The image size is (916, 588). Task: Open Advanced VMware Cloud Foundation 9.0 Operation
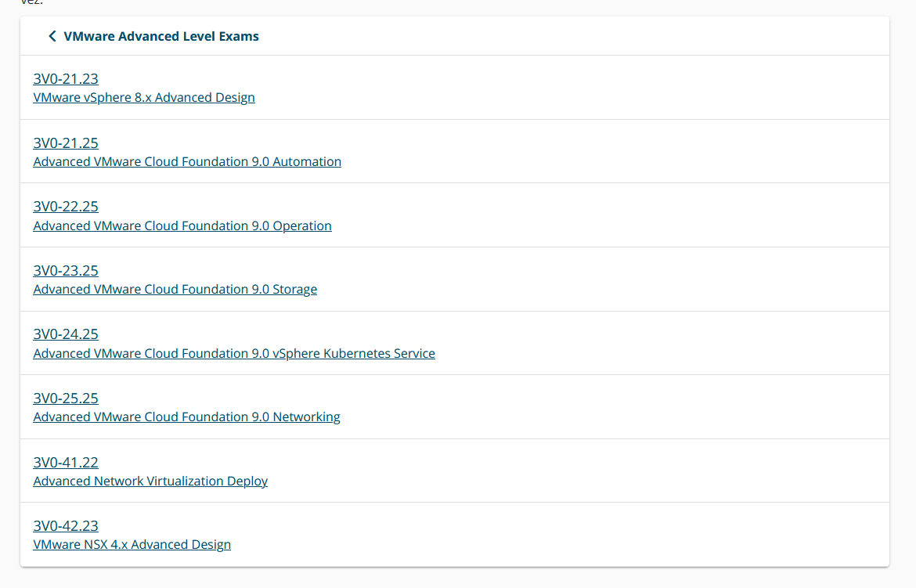coord(182,226)
